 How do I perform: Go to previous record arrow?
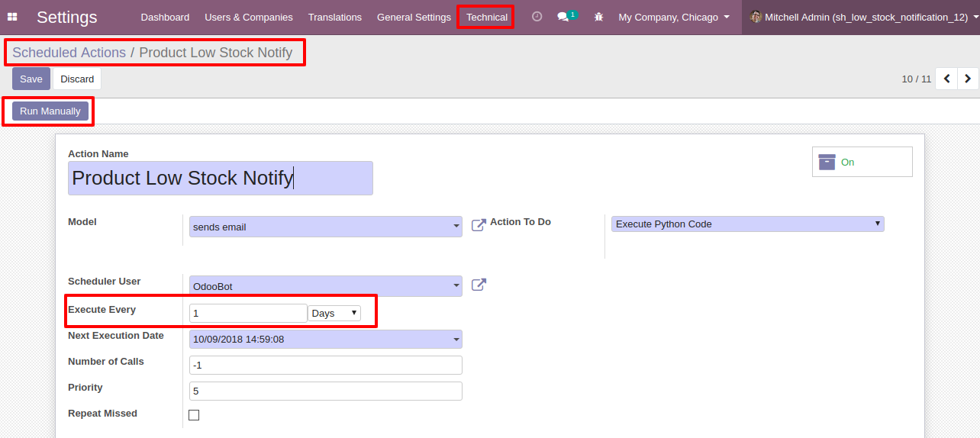[x=946, y=79]
